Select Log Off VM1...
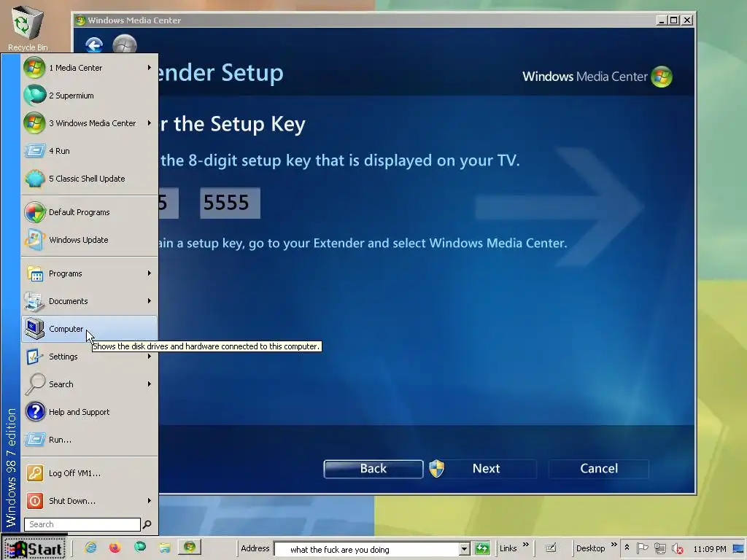The height and width of the screenshot is (560, 747). (89, 472)
